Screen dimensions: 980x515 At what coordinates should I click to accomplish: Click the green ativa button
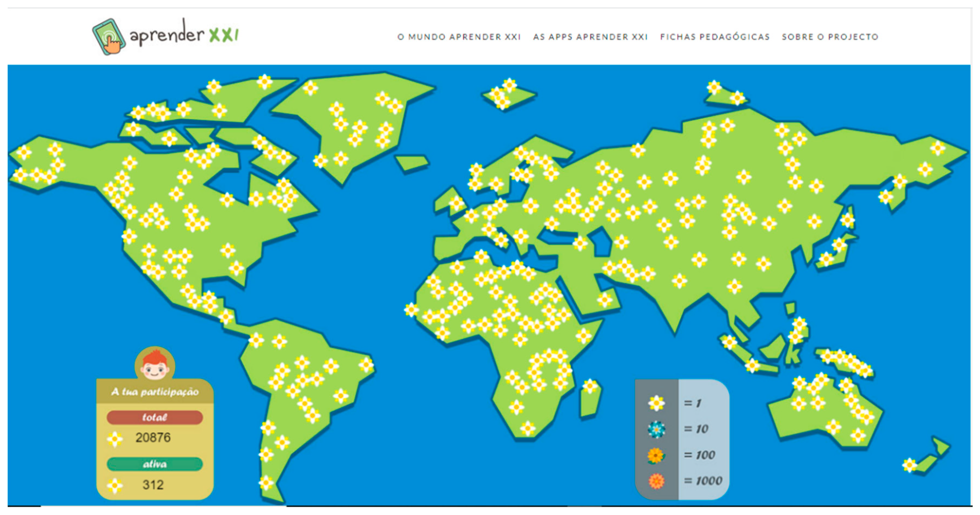[x=155, y=464]
